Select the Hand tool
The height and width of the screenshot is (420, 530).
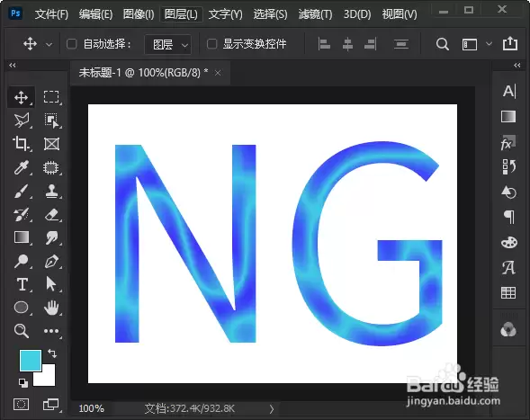51,308
